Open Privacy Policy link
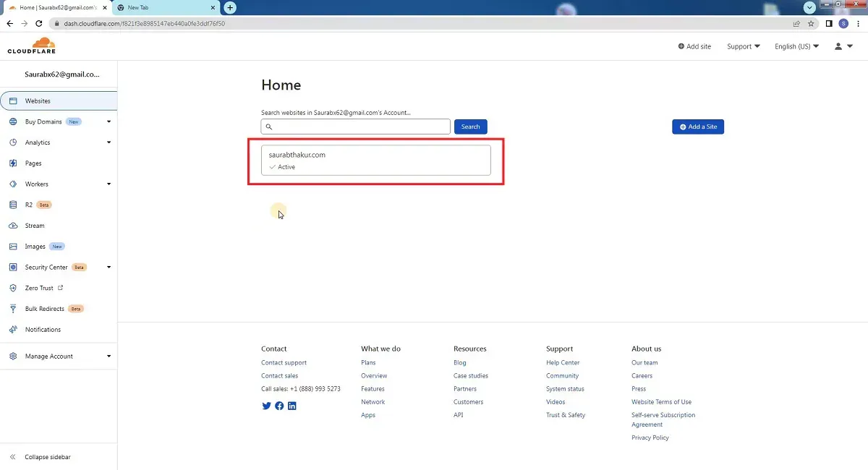This screenshot has width=868, height=470. click(650, 437)
